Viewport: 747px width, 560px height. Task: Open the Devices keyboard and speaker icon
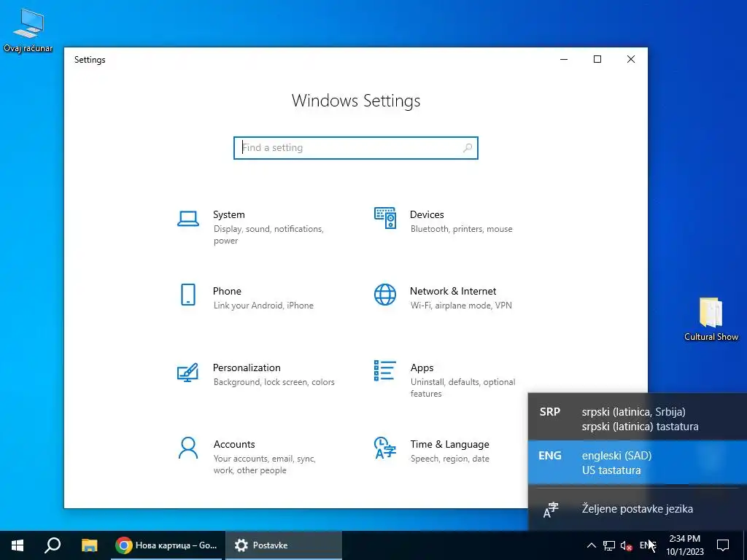[x=385, y=218]
